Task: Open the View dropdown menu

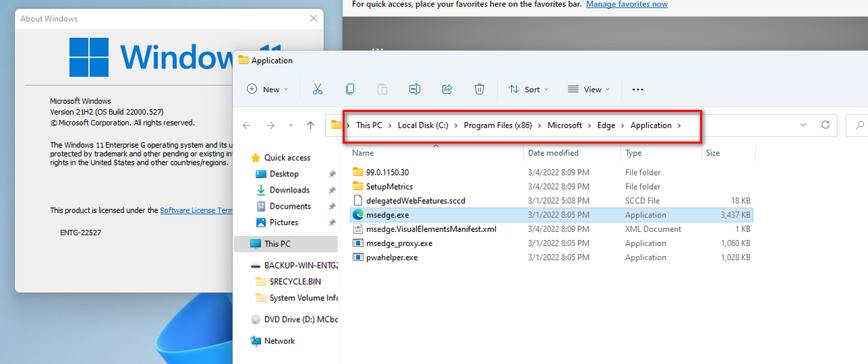Action: pos(589,89)
